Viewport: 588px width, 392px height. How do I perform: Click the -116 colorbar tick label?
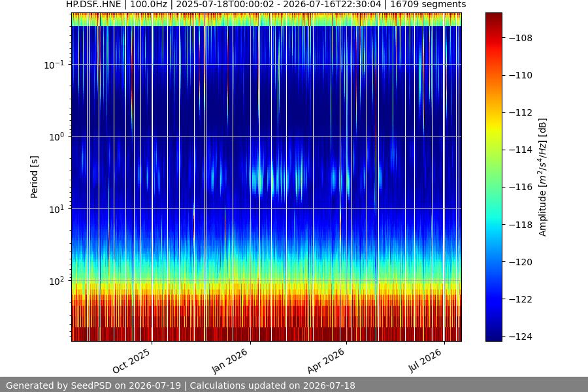pyautogui.click(x=521, y=187)
